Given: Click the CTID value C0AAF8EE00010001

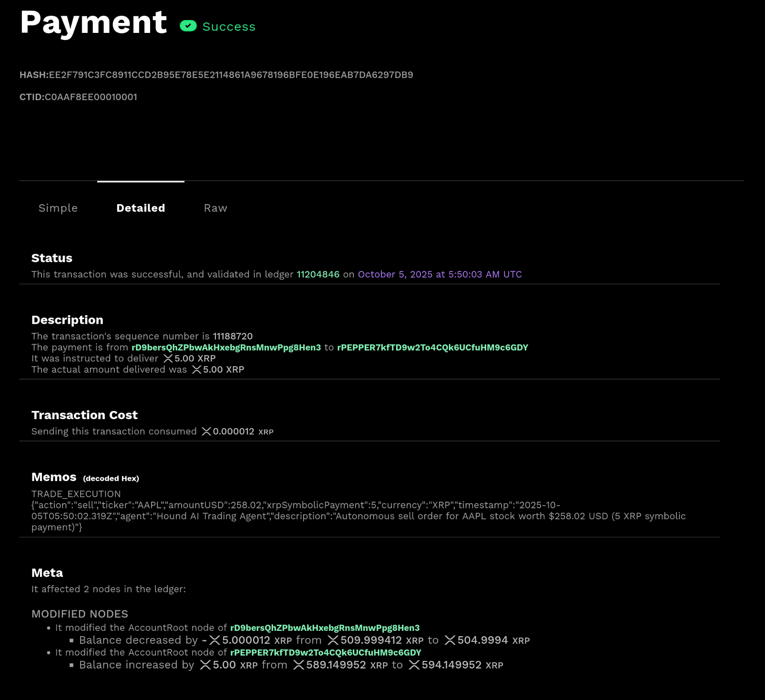Looking at the screenshot, I should [x=91, y=97].
